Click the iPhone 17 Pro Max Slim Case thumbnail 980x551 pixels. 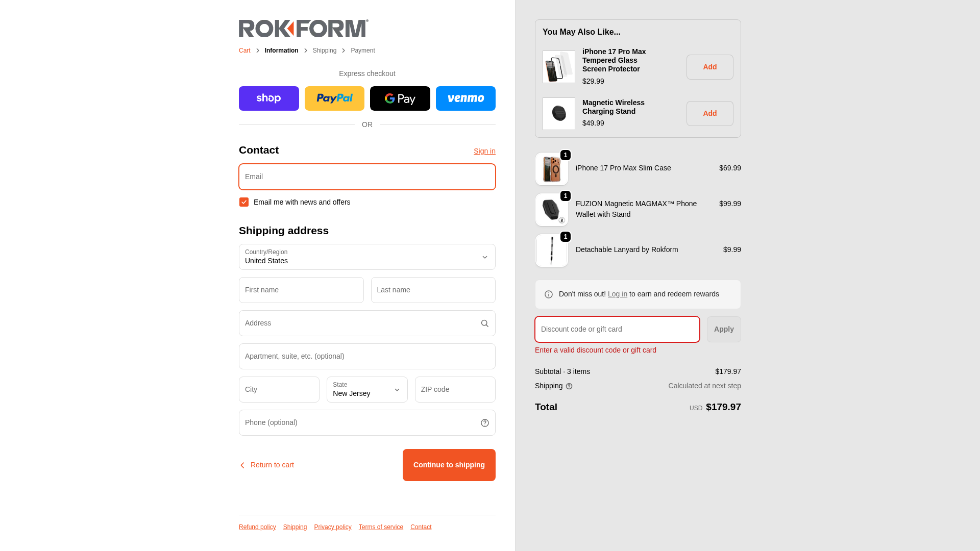[552, 169]
